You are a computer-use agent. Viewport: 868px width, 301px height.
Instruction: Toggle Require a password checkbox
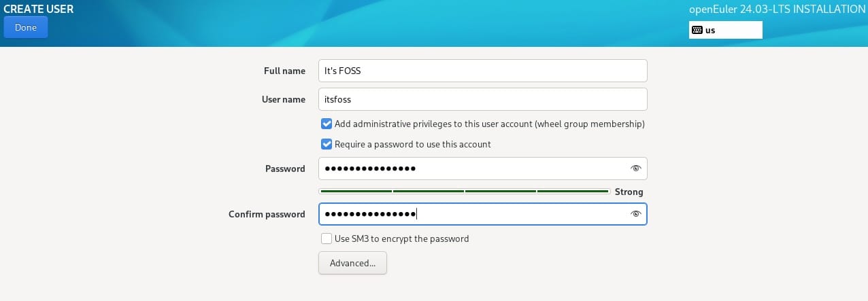[327, 144]
